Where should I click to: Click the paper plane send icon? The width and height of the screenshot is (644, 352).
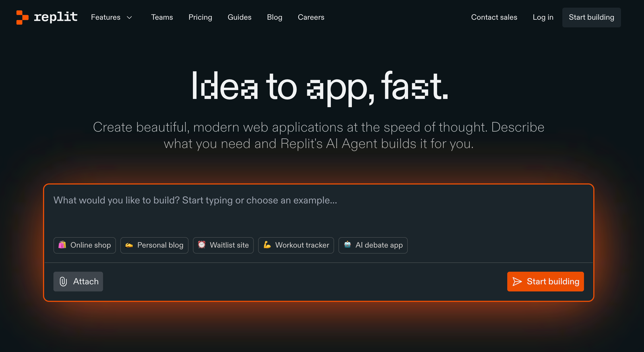[517, 282]
